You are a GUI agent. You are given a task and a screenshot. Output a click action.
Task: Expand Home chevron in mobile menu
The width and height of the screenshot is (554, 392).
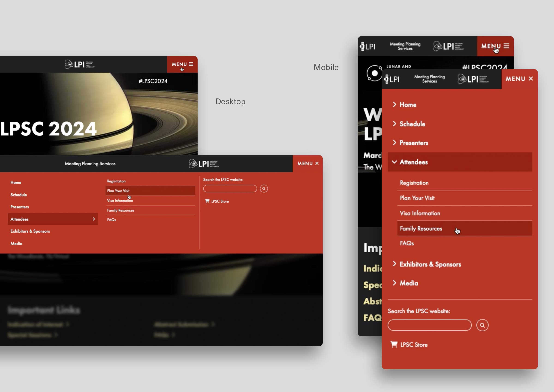(x=394, y=104)
